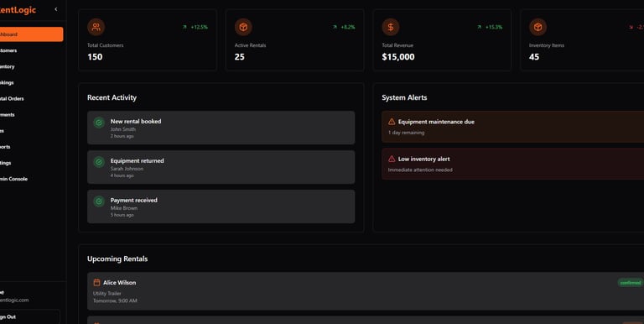The height and width of the screenshot is (324, 644).
Task: Click the Recent Activity heading
Action: tap(112, 97)
